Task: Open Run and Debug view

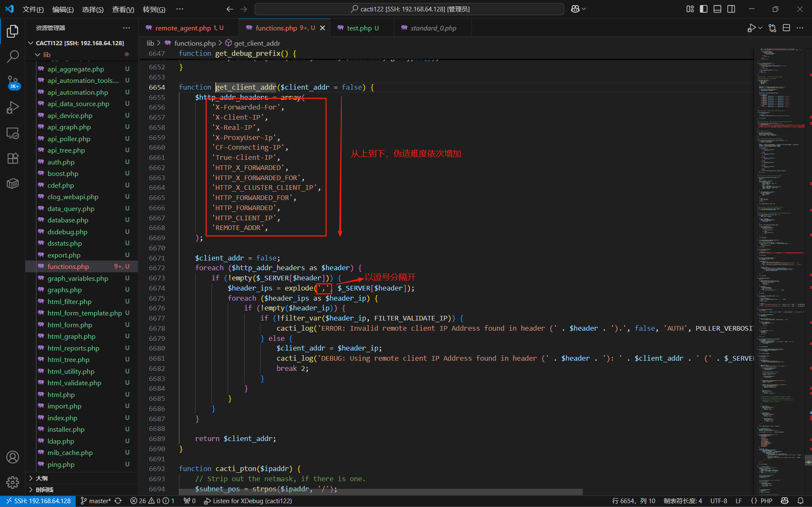Action: pyautogui.click(x=13, y=107)
